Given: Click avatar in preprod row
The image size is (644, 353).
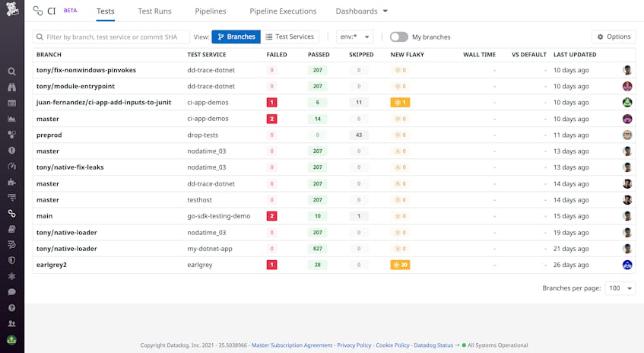Looking at the screenshot, I should tap(627, 135).
